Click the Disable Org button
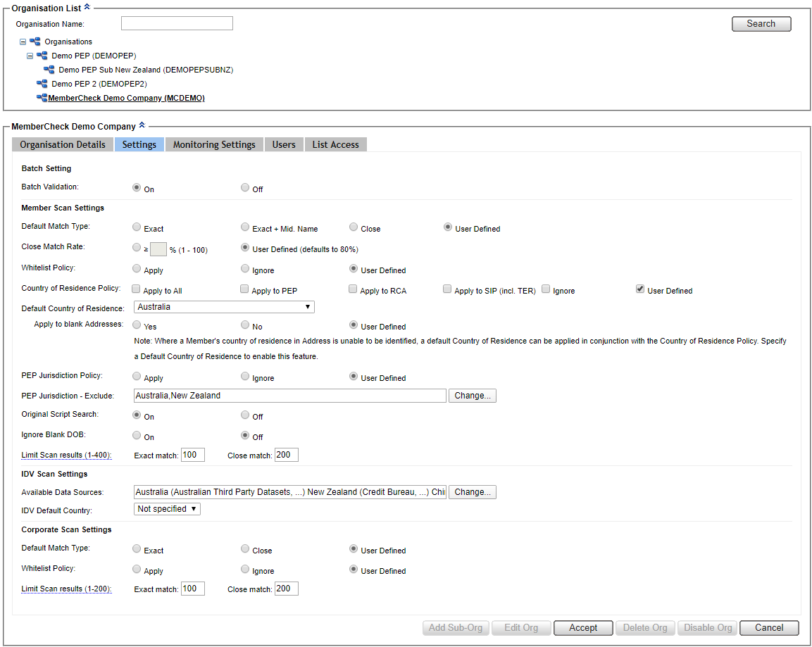 tap(708, 628)
